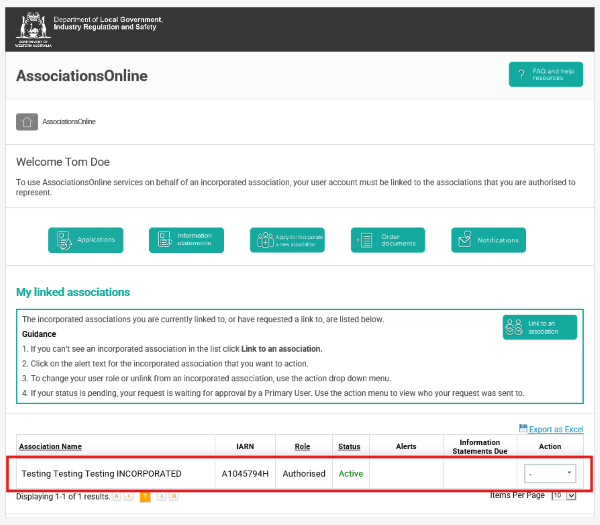This screenshot has width=600, height=525.
Task: Click the Active status text
Action: coord(351,474)
